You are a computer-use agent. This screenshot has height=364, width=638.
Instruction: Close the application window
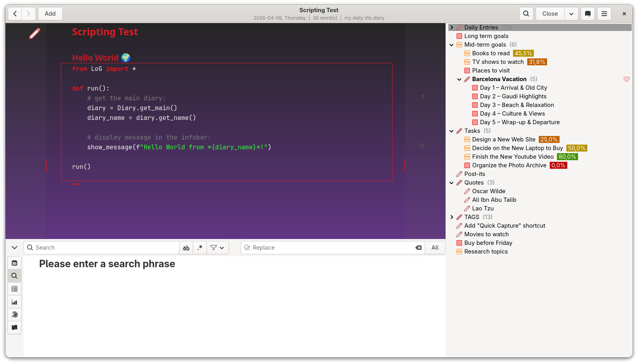624,14
